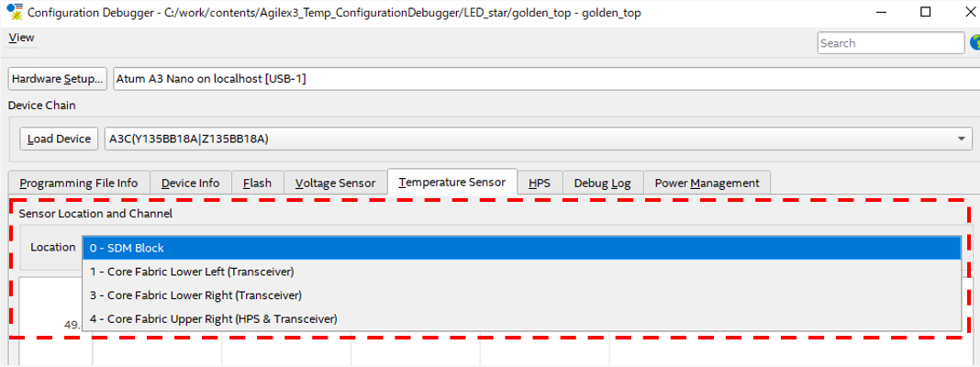Open the HPS tab
Image resolution: width=980 pixels, height=367 pixels.
(540, 183)
